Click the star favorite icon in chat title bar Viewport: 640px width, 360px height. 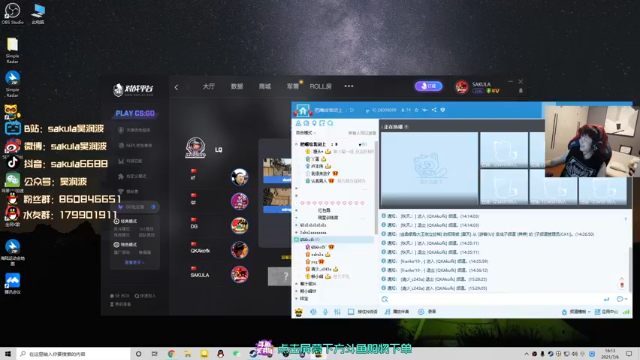coord(416,110)
